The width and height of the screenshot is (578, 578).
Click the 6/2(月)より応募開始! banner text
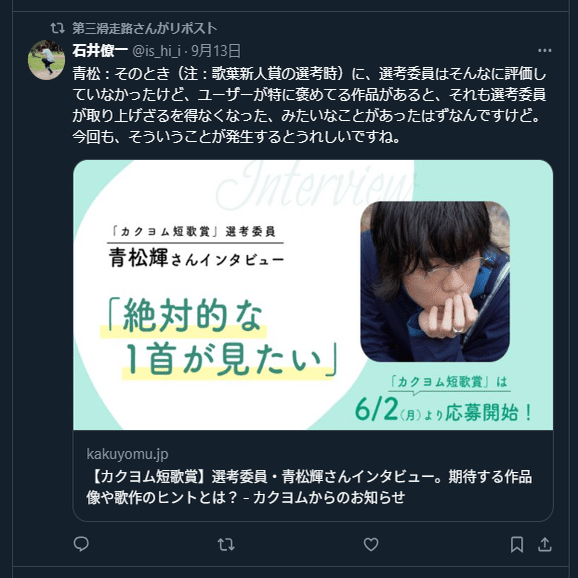pos(443,411)
